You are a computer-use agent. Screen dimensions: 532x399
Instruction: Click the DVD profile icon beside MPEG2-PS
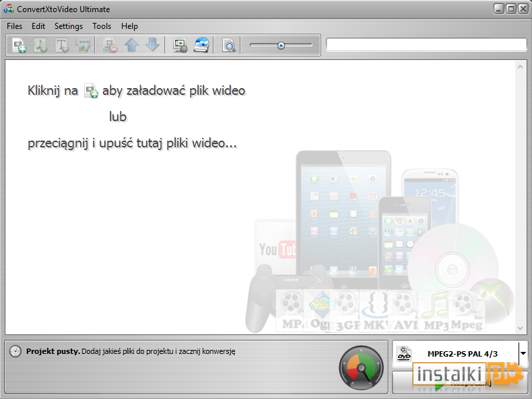[404, 354]
